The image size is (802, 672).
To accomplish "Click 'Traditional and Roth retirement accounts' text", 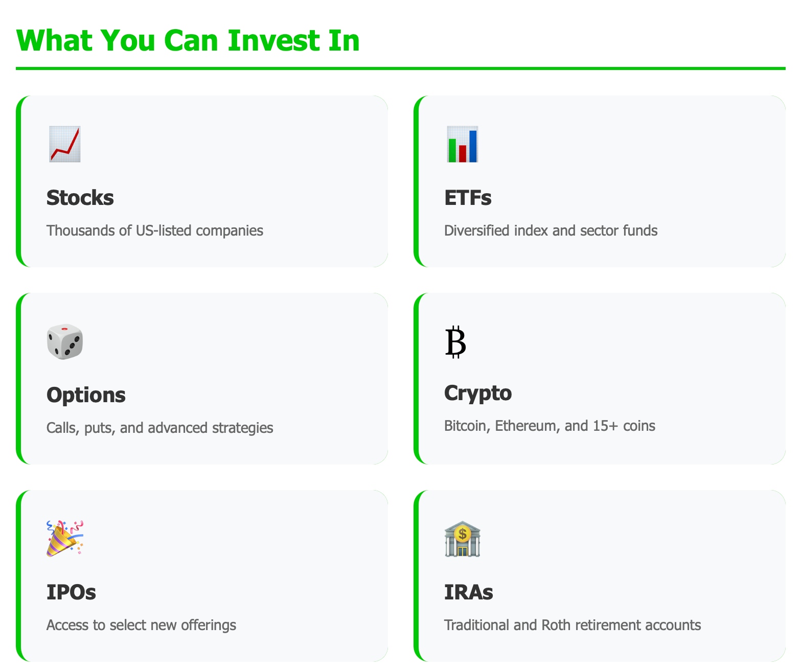I will (573, 624).
